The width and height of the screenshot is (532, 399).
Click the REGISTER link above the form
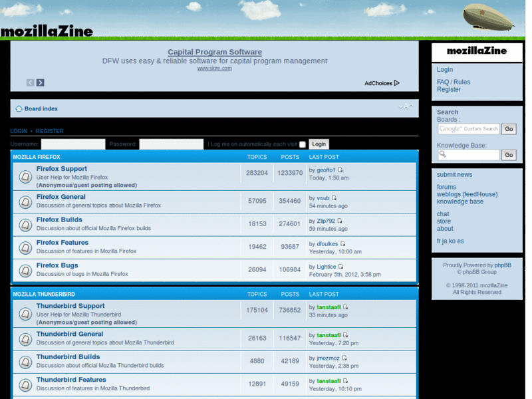[49, 131]
